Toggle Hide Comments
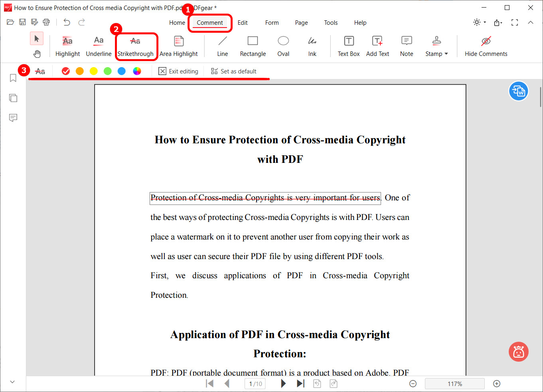This screenshot has width=543, height=392. pyautogui.click(x=486, y=45)
